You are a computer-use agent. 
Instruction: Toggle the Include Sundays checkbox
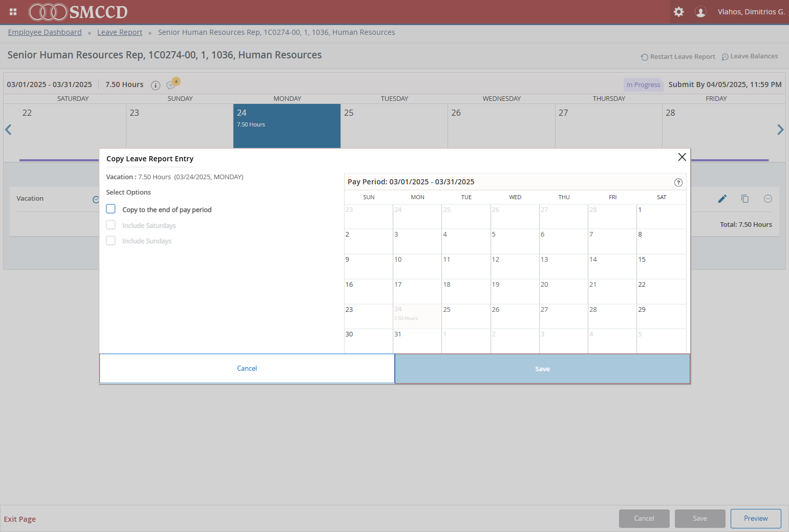(111, 240)
